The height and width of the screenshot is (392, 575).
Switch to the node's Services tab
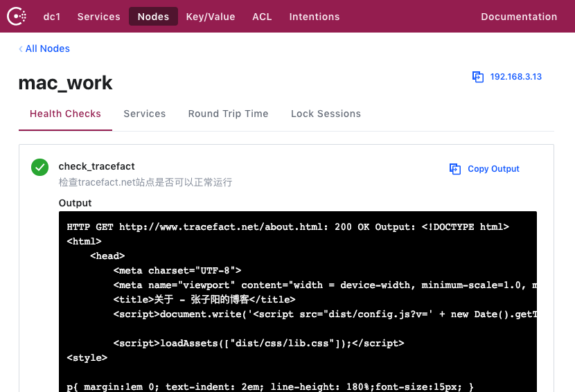pyautogui.click(x=144, y=114)
